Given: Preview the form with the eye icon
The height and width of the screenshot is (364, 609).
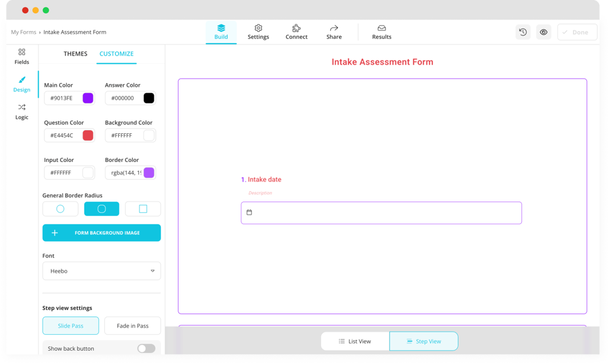Looking at the screenshot, I should click(x=544, y=32).
